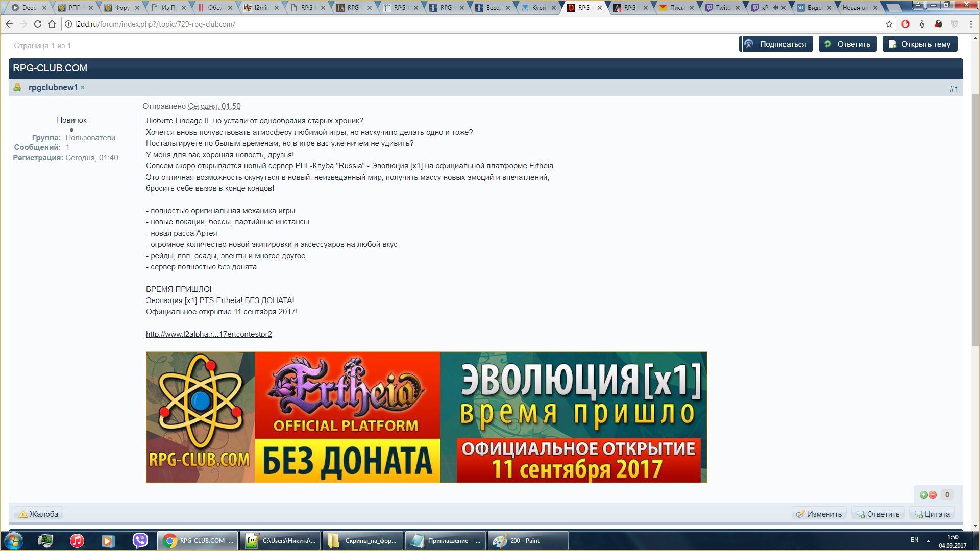
Task: View site information icon in address bar
Action: click(68, 24)
